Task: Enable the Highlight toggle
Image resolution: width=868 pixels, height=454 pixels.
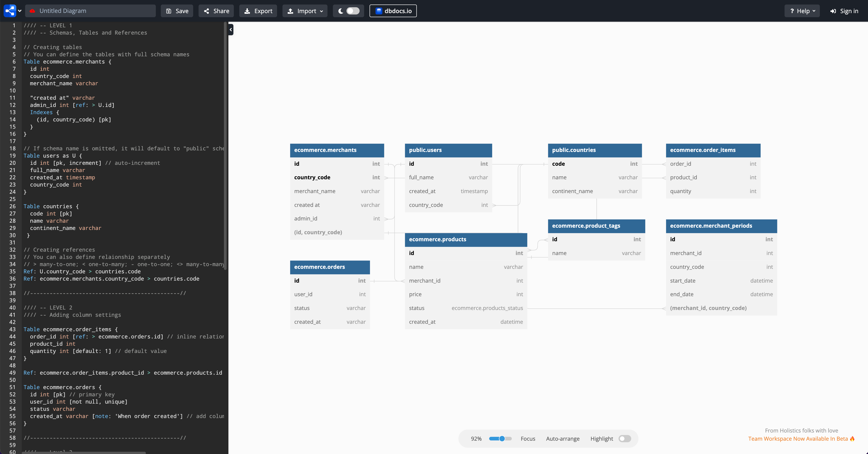Action: [x=624, y=438]
